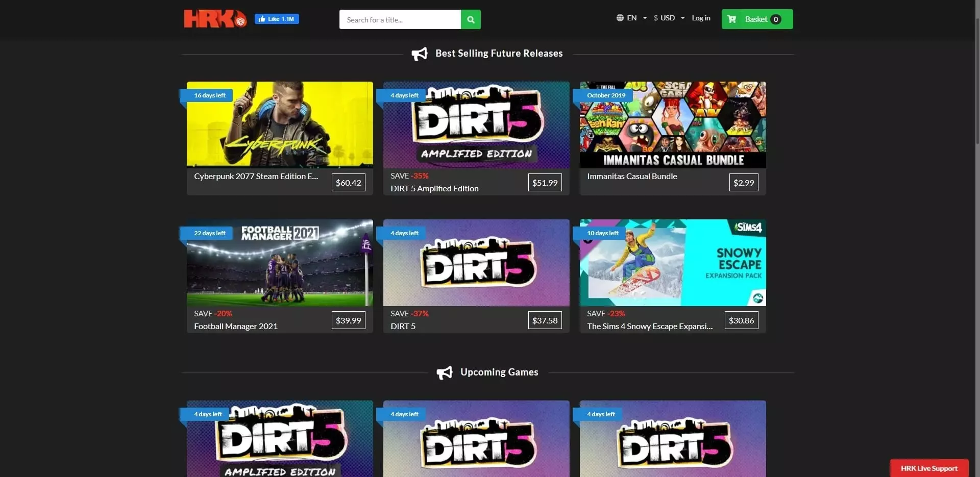Viewport: 980px width, 477px height.
Task: Focus the 'Search for a title...' field
Action: [400, 19]
